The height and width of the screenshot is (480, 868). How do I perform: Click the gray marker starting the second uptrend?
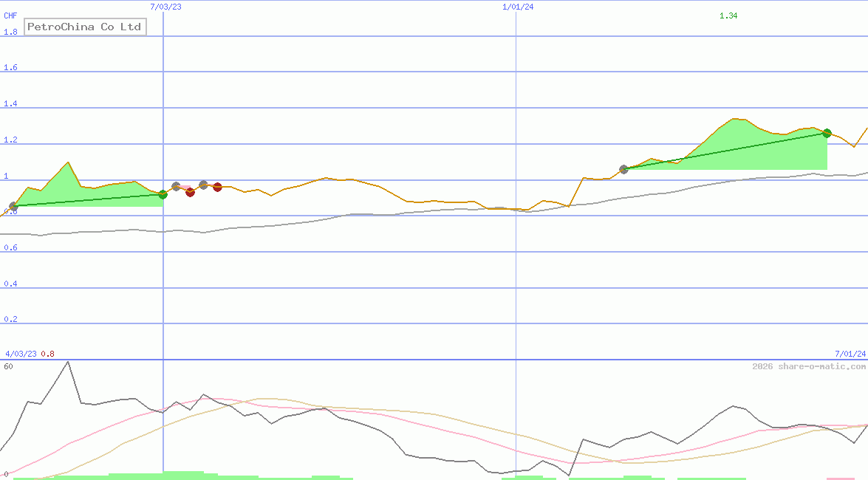(x=623, y=169)
